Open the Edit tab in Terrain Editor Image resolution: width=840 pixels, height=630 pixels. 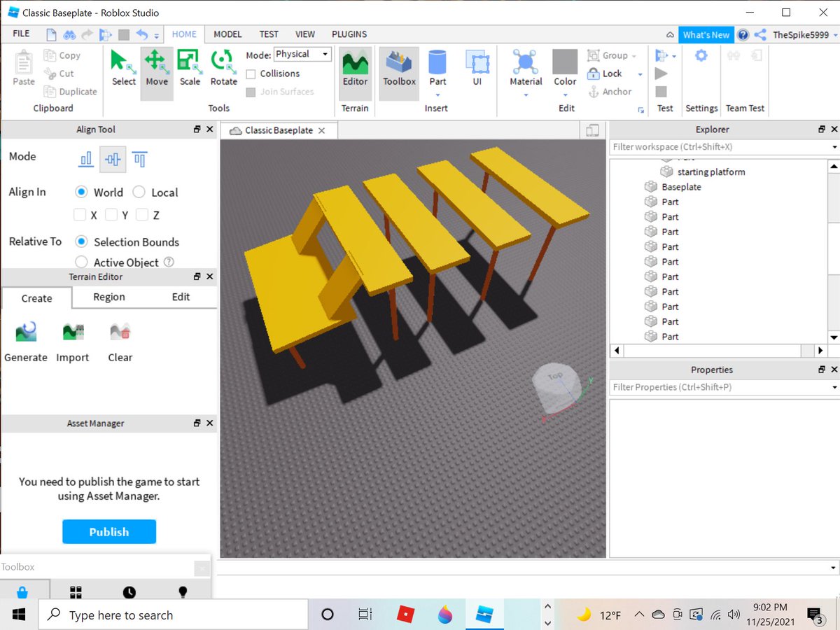click(x=181, y=297)
